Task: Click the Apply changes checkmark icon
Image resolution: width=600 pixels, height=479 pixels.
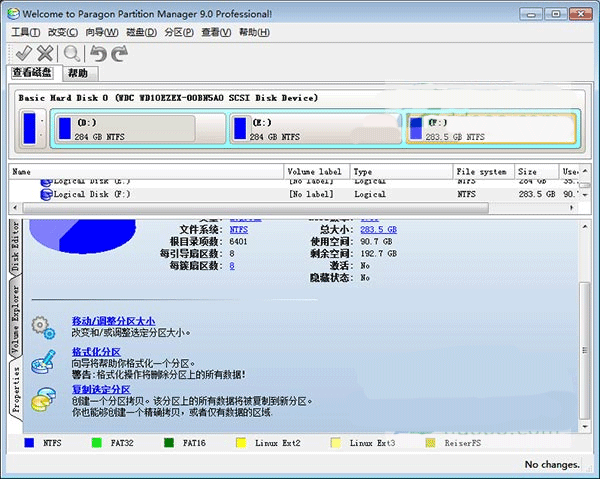Action: pos(22,52)
